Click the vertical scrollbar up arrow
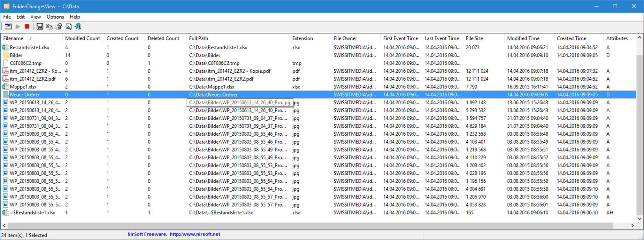 coord(640,37)
